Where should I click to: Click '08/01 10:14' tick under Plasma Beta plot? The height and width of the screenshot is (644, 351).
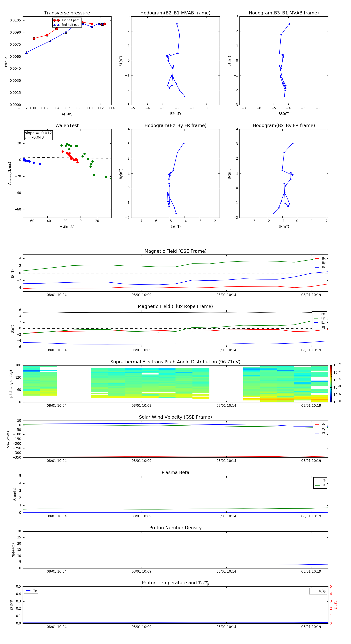(226, 516)
